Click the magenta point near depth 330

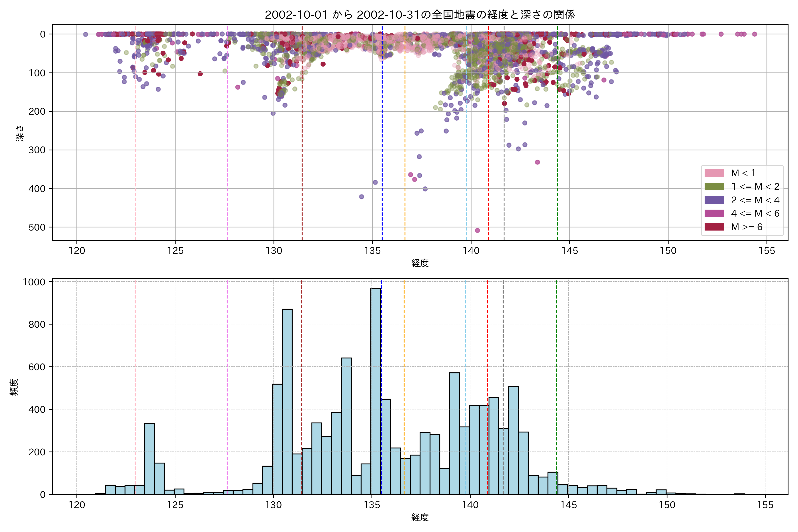537,162
